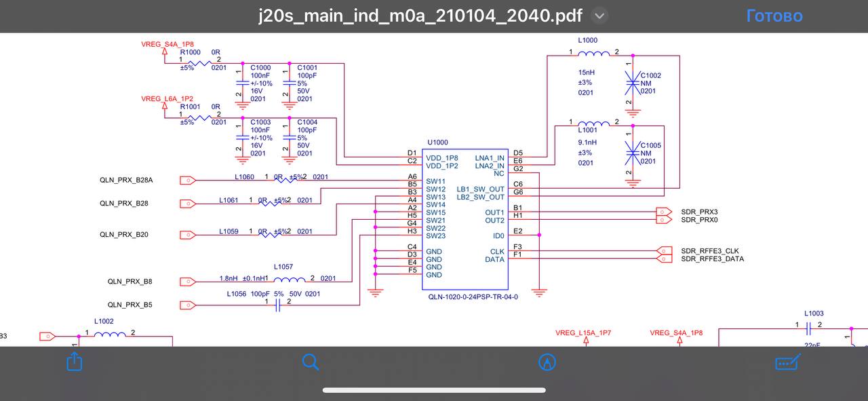Open search with the magnifier icon
The image size is (868, 401).
[x=311, y=362]
